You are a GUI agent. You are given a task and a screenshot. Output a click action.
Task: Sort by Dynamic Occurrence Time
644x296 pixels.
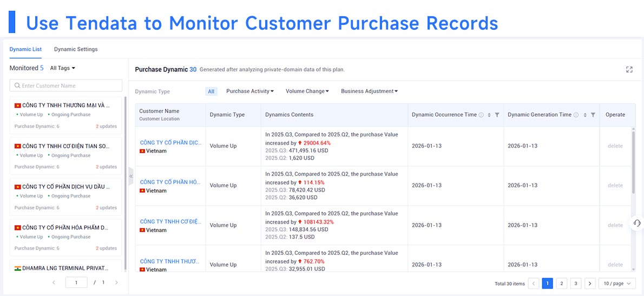click(x=489, y=115)
